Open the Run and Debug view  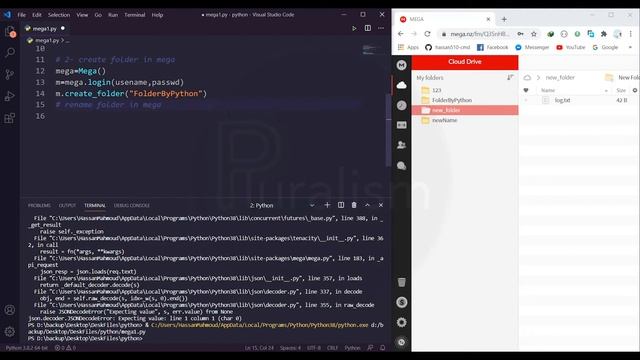click(10, 96)
